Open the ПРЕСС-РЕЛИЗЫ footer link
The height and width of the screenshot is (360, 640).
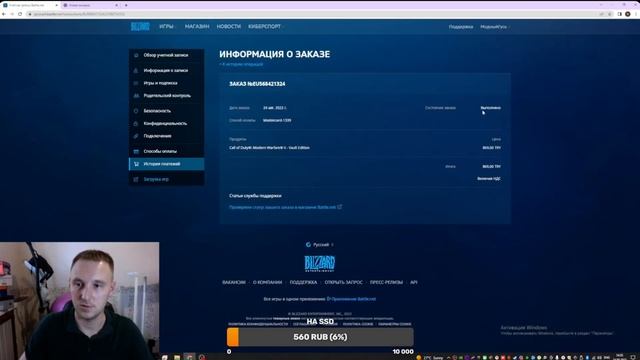[x=386, y=282]
